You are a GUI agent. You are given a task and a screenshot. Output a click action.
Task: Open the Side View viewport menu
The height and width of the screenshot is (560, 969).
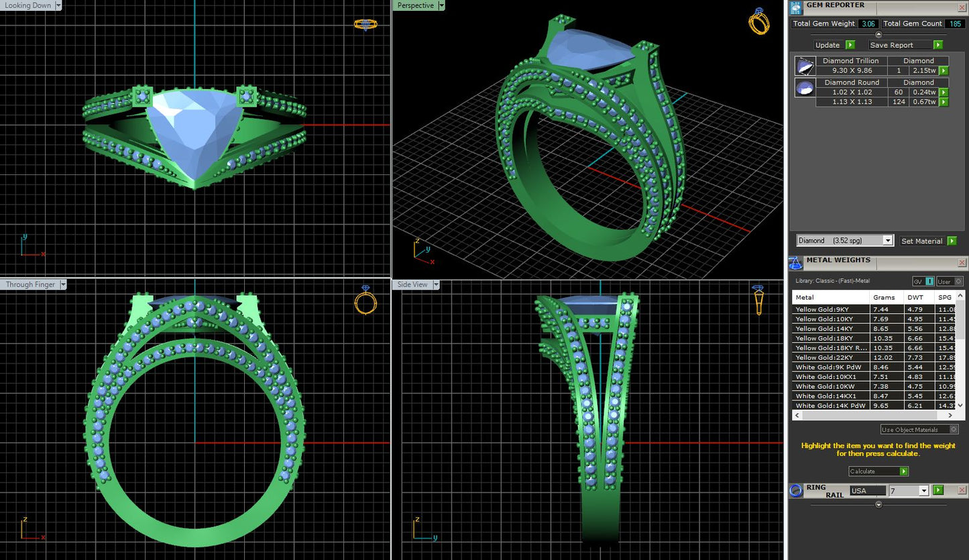coord(436,284)
